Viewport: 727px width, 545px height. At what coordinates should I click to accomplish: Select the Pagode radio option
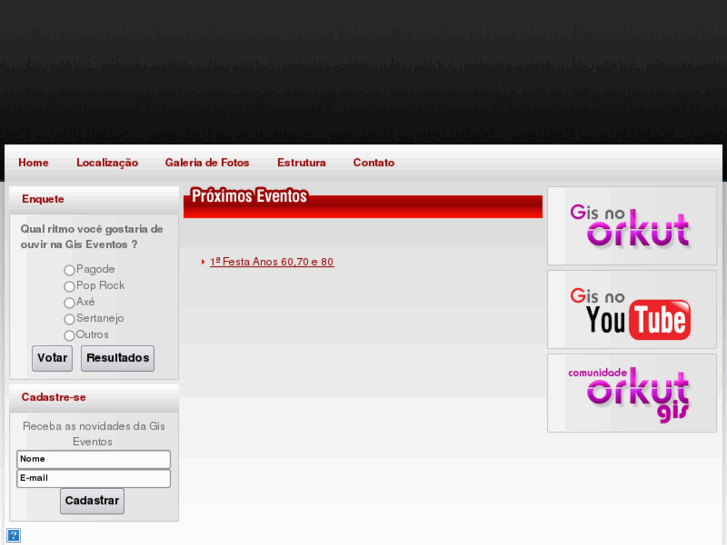click(69, 270)
